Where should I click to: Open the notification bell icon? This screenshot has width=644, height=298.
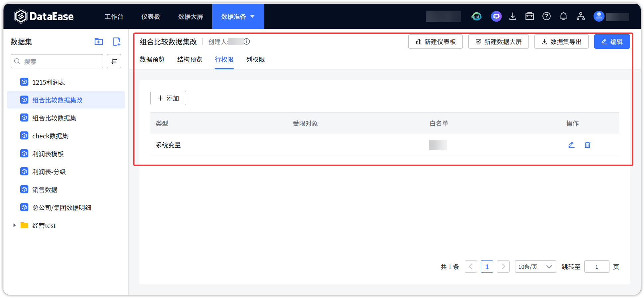coord(563,16)
